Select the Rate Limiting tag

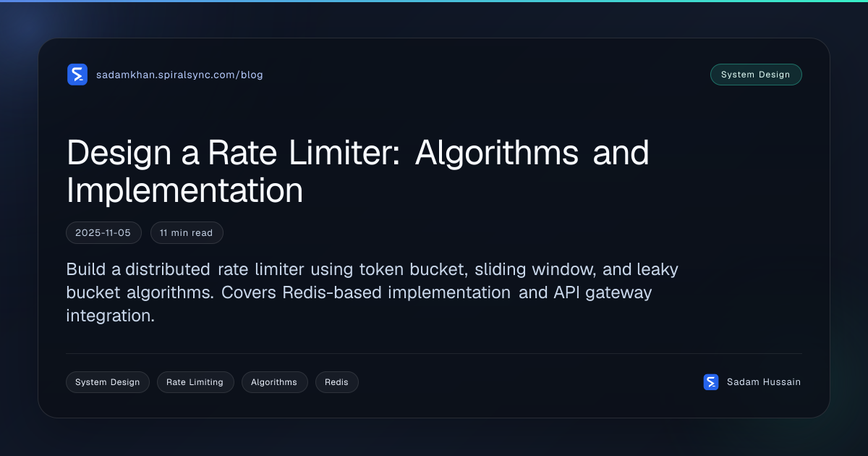[195, 382]
